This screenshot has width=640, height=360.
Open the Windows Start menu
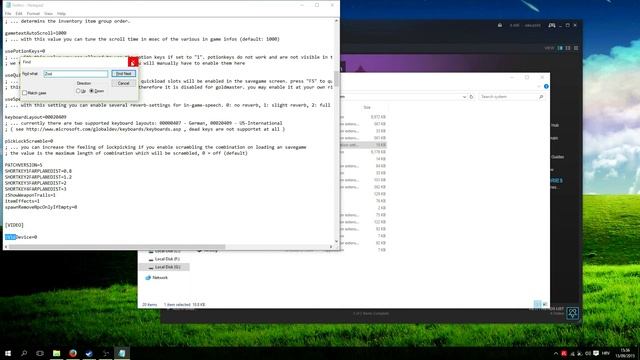point(8,353)
